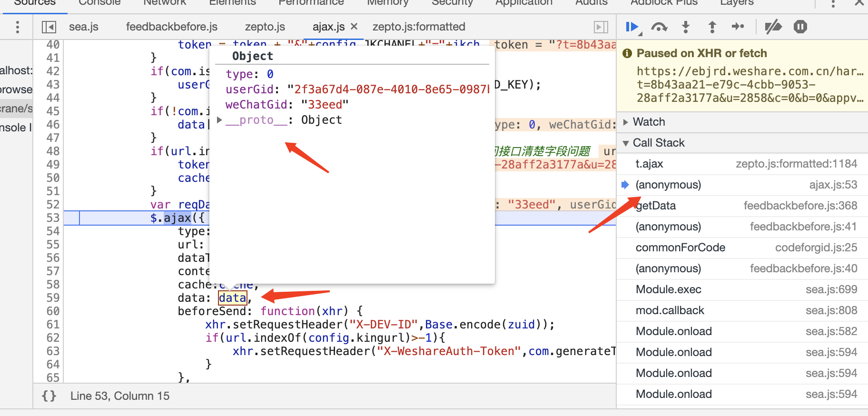
Task: Open link codeforgid.js:25
Action: click(x=816, y=248)
